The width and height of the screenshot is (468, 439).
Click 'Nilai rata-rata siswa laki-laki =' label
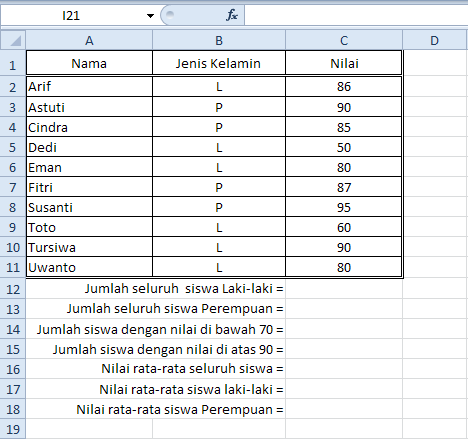[x=191, y=389]
